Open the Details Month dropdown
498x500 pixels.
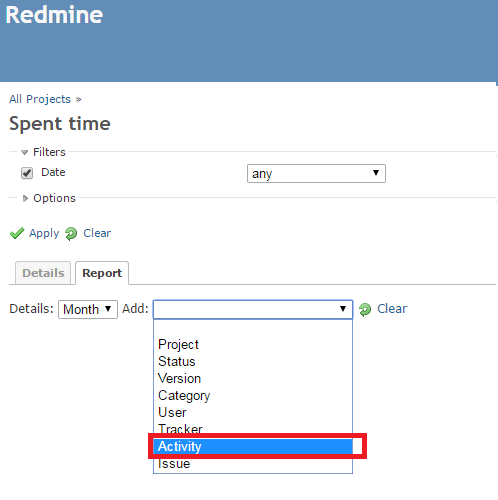88,309
